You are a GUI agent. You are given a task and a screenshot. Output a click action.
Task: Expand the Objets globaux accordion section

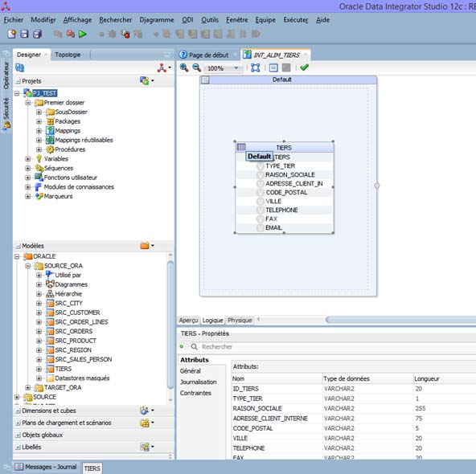pos(18,435)
